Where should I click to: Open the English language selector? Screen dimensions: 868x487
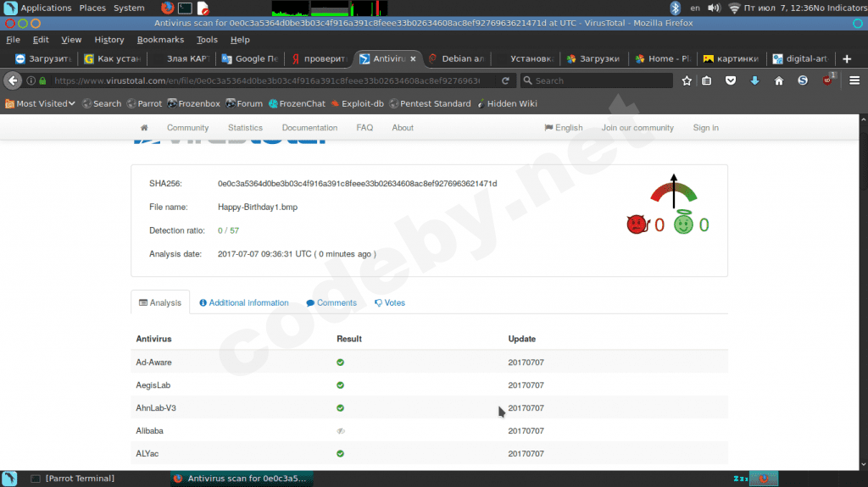tap(564, 128)
